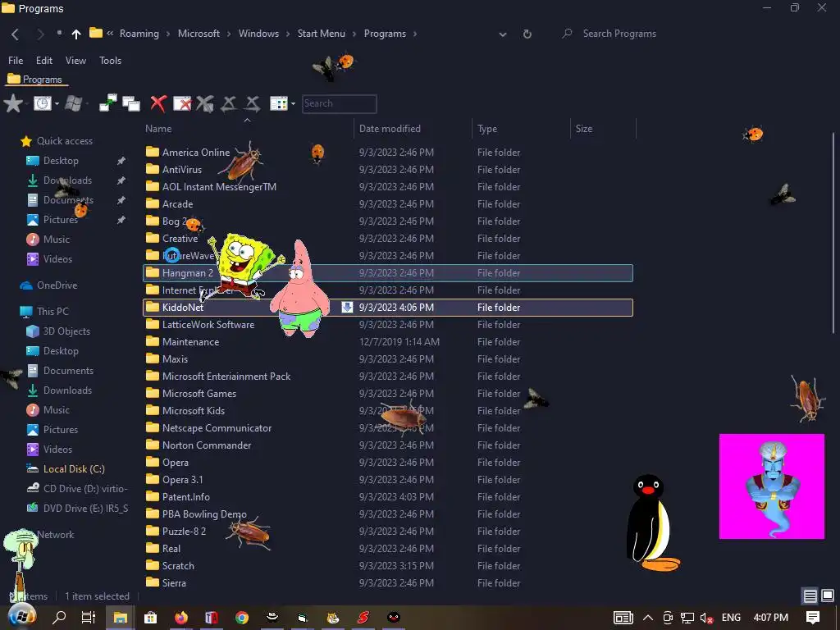Click the file list vertical scrollbar
Screen dimensions: 840x630
tap(833, 233)
